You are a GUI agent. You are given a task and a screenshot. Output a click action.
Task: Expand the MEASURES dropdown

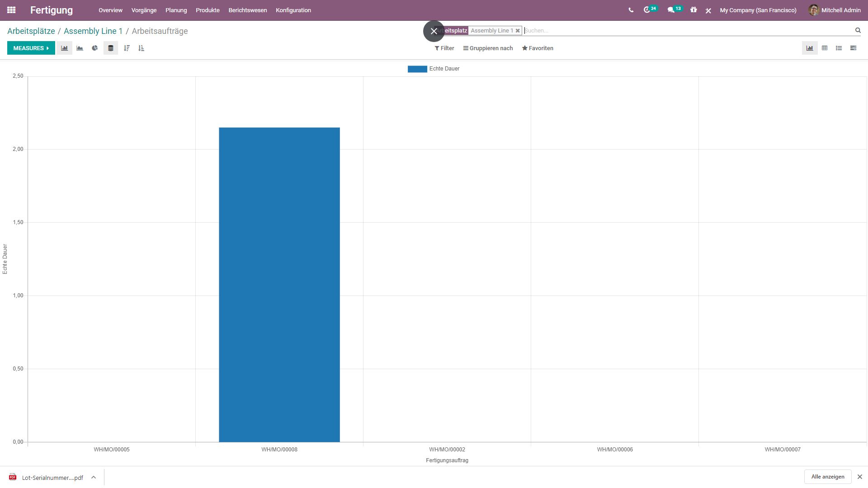[31, 48]
